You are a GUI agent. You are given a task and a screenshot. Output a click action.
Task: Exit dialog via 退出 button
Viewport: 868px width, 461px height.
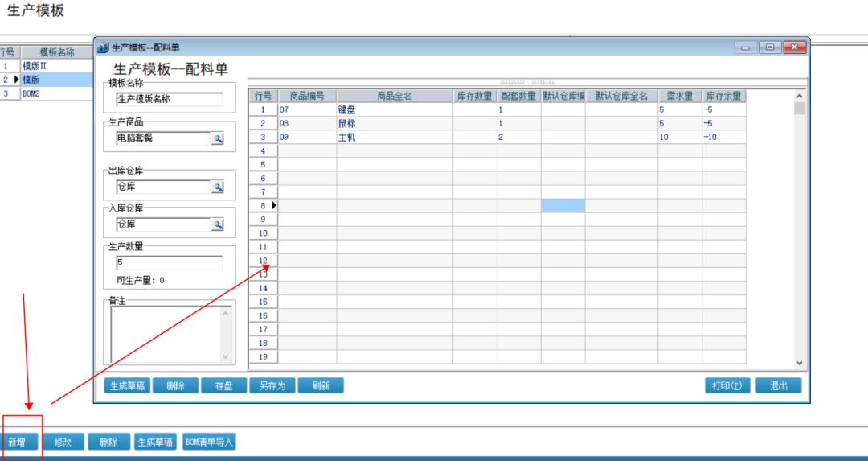pyautogui.click(x=778, y=385)
